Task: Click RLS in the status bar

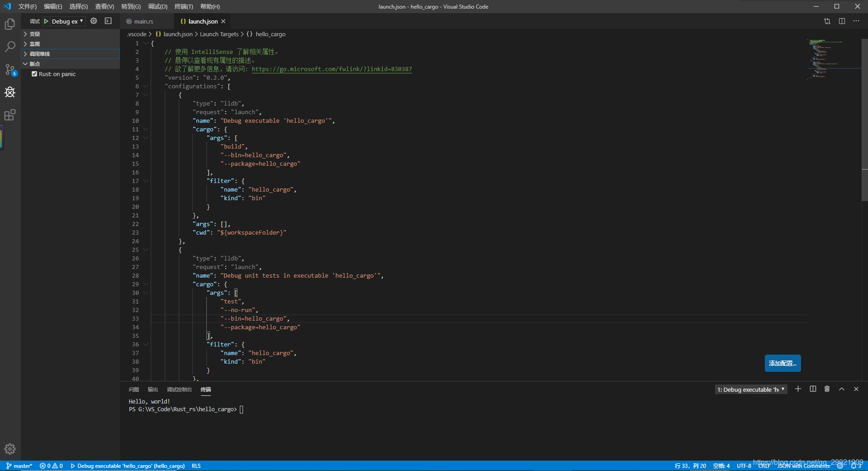Action: click(x=196, y=466)
